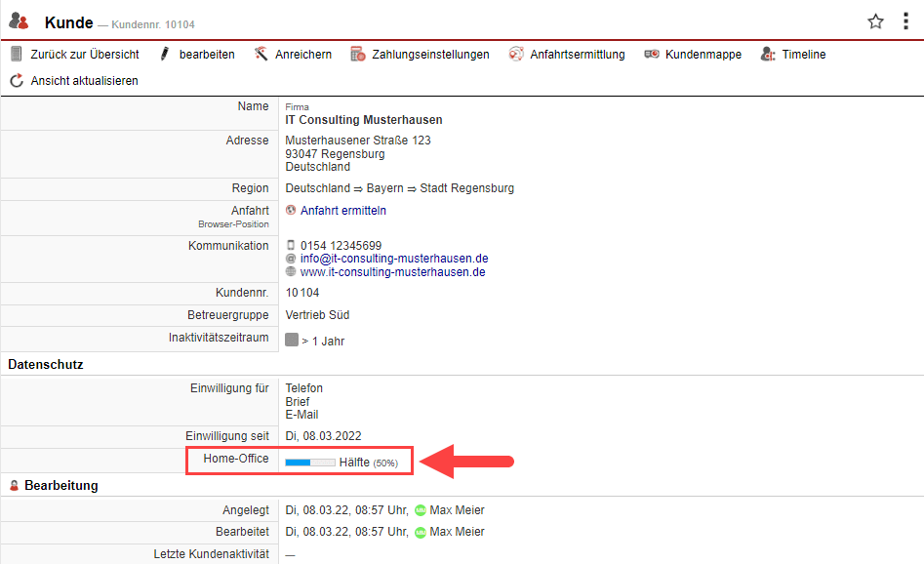Click the Anfahrt ermitteln link
This screenshot has height=564, width=924.
coord(342,211)
